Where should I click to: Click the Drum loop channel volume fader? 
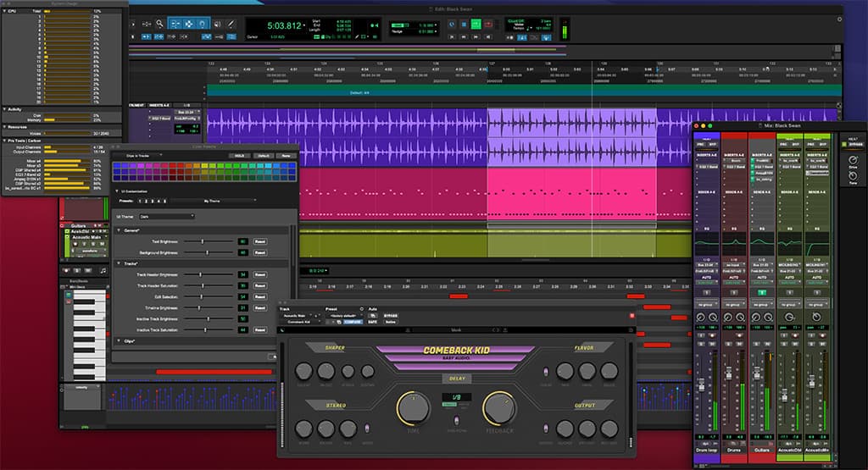coord(701,385)
